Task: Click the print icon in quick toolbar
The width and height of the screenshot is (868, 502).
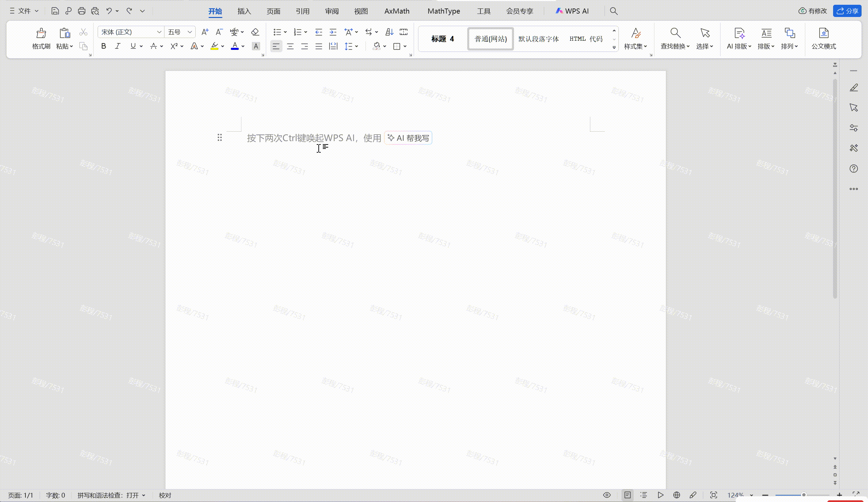Action: point(82,11)
